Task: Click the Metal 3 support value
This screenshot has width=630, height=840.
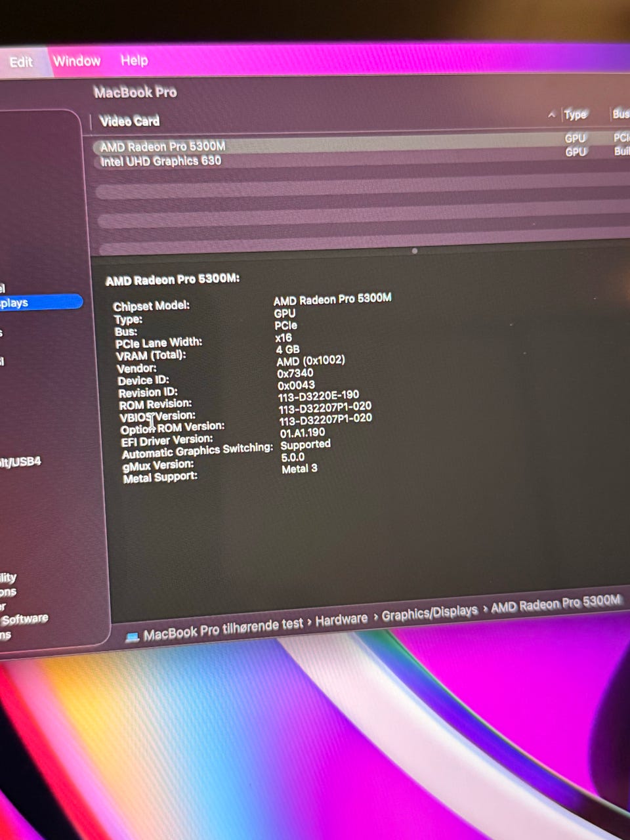Action: click(x=299, y=469)
